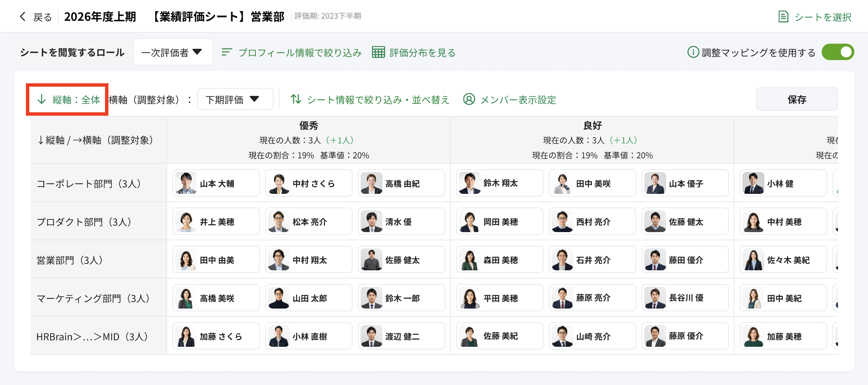Click the info icon next to 調整マッピングを使用する
This screenshot has height=385, width=868.
point(693,52)
